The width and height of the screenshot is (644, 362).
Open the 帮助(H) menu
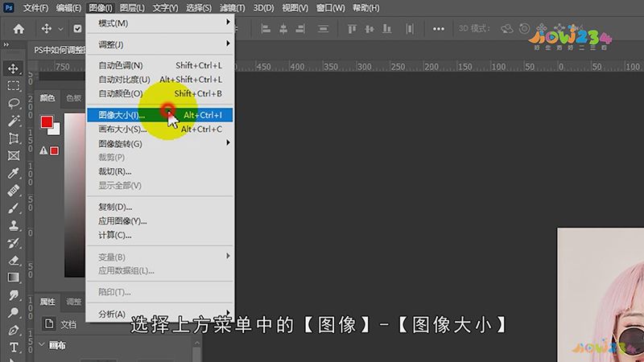pyautogui.click(x=366, y=8)
